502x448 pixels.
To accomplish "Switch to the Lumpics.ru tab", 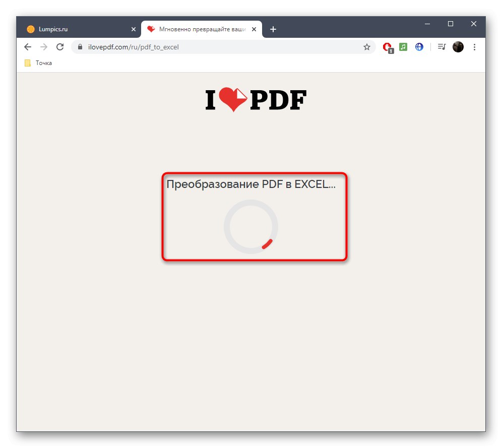I will [x=76, y=29].
